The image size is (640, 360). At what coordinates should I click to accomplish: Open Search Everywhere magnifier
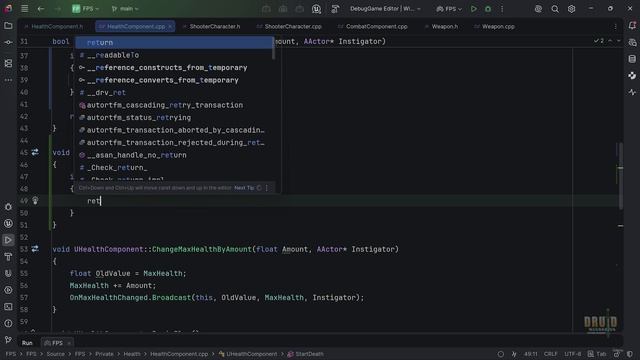click(555, 9)
